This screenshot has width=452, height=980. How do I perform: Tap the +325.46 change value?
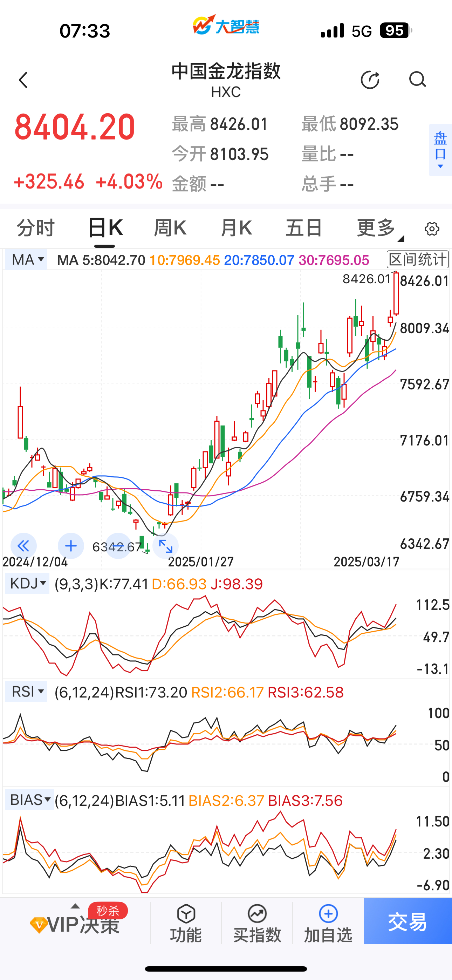[49, 182]
